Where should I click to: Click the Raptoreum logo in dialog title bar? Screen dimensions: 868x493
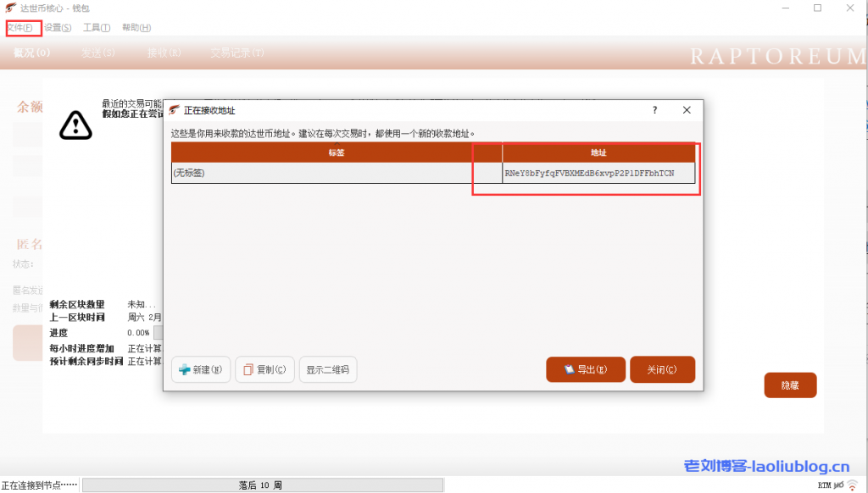[x=175, y=110]
